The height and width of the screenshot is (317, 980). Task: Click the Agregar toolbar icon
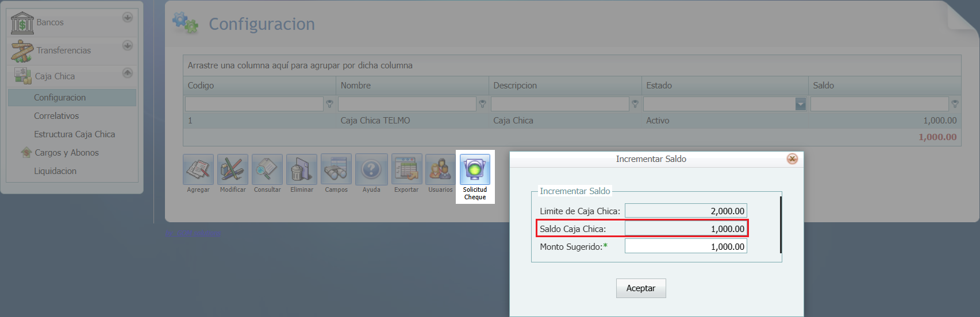[198, 169]
